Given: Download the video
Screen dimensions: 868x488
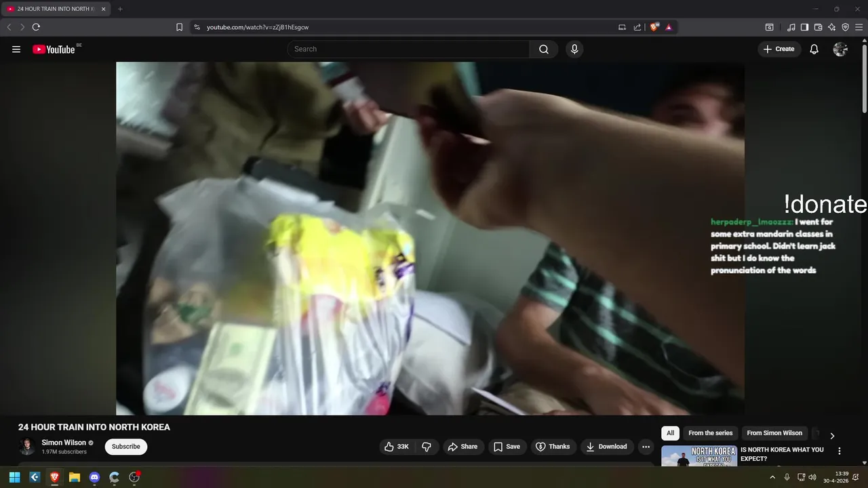Looking at the screenshot, I should click(x=607, y=447).
